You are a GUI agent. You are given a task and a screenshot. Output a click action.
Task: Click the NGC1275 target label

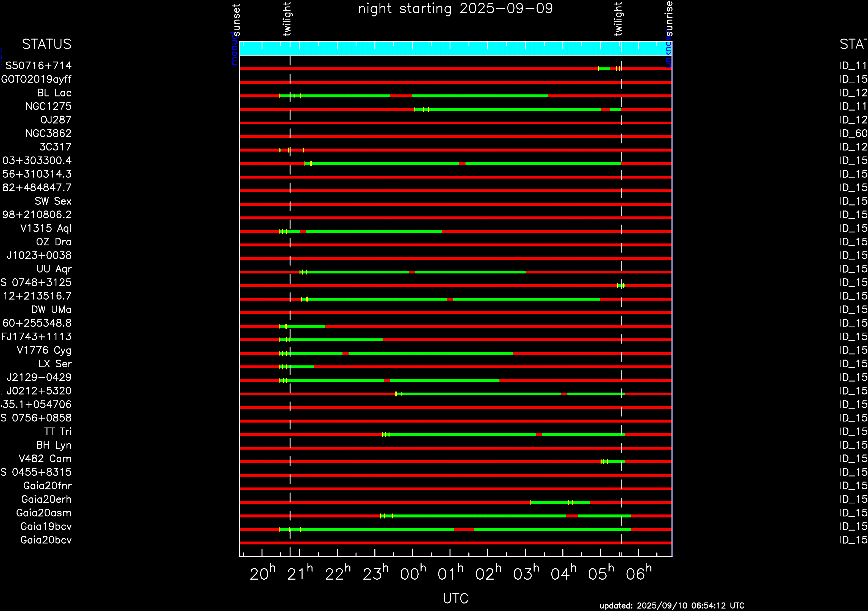click(48, 107)
